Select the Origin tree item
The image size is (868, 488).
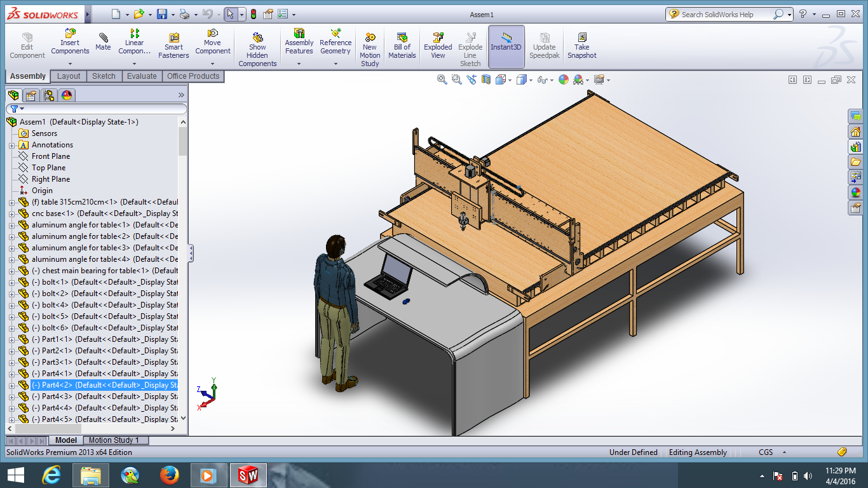pos(43,191)
